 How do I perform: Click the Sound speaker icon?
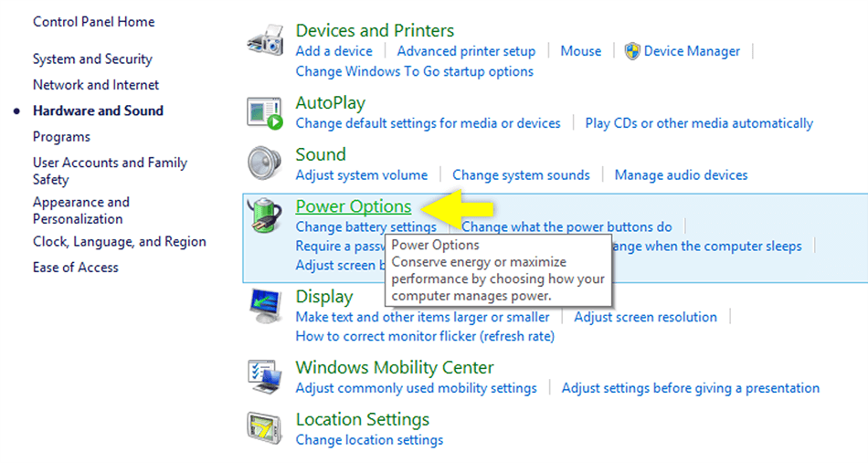[x=265, y=163]
